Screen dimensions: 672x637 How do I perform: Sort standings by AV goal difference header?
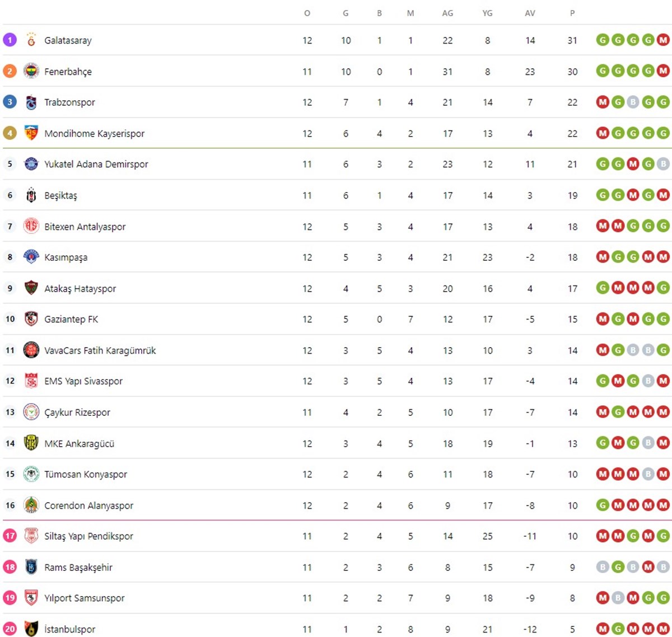(530, 13)
